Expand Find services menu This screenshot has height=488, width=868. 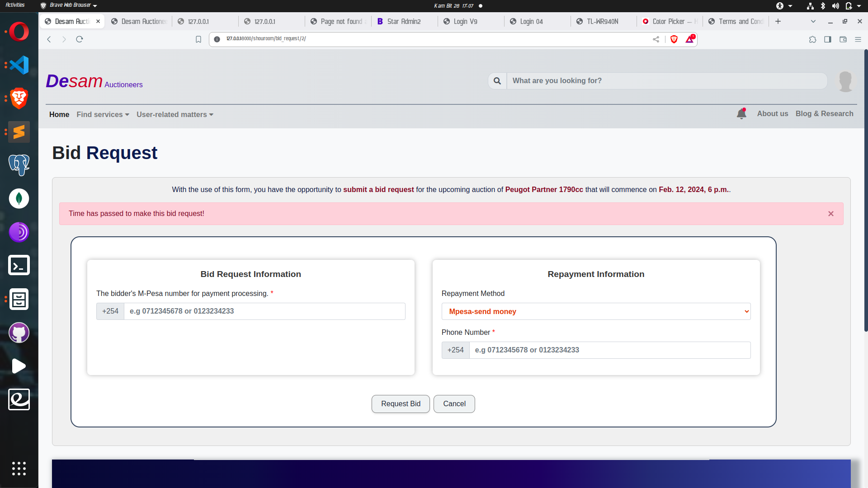coord(103,115)
